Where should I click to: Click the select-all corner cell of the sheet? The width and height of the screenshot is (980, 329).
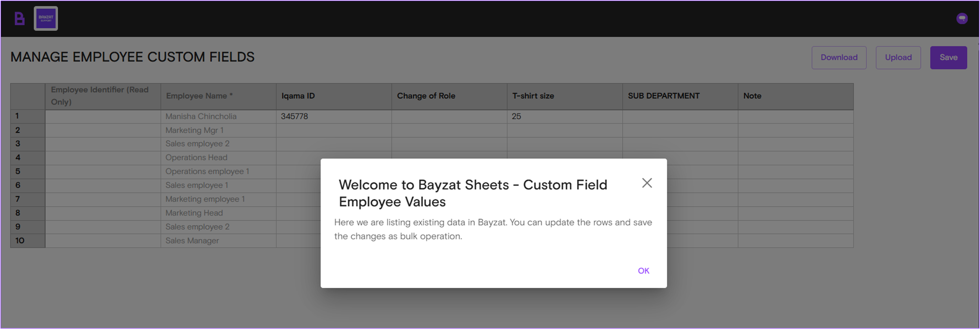(28, 96)
